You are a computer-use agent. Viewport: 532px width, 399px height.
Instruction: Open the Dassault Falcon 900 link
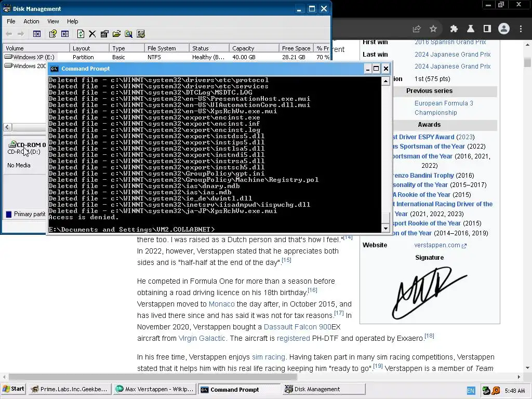[298, 327]
